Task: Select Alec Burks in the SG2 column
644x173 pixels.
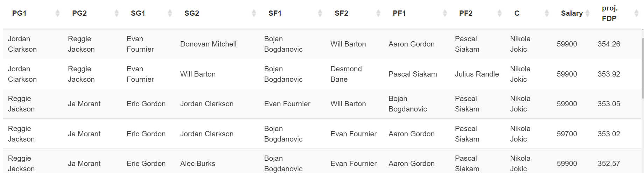Action: pos(198,164)
